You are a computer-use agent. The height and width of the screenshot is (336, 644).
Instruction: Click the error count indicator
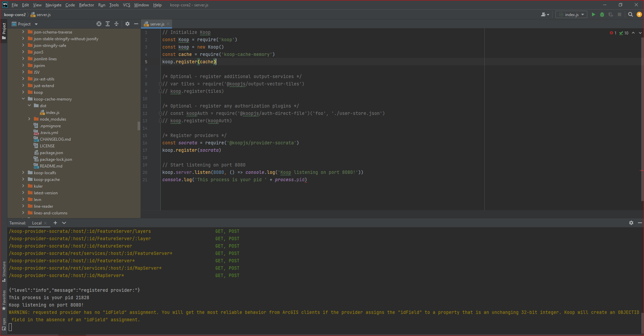point(613,33)
